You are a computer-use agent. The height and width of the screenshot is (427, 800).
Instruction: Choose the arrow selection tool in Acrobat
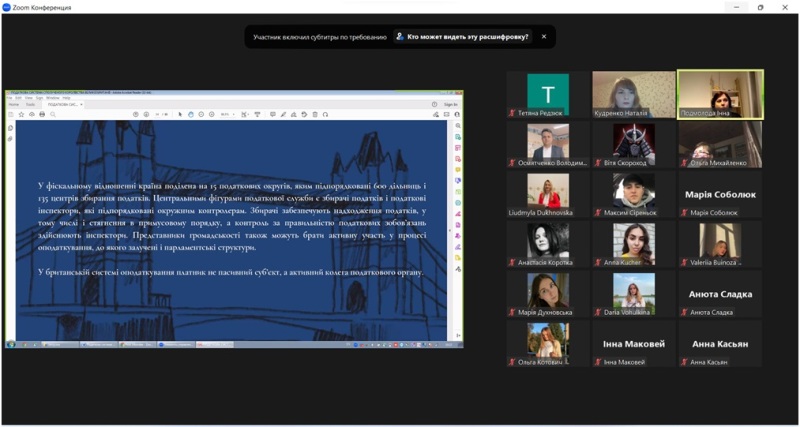coord(180,114)
